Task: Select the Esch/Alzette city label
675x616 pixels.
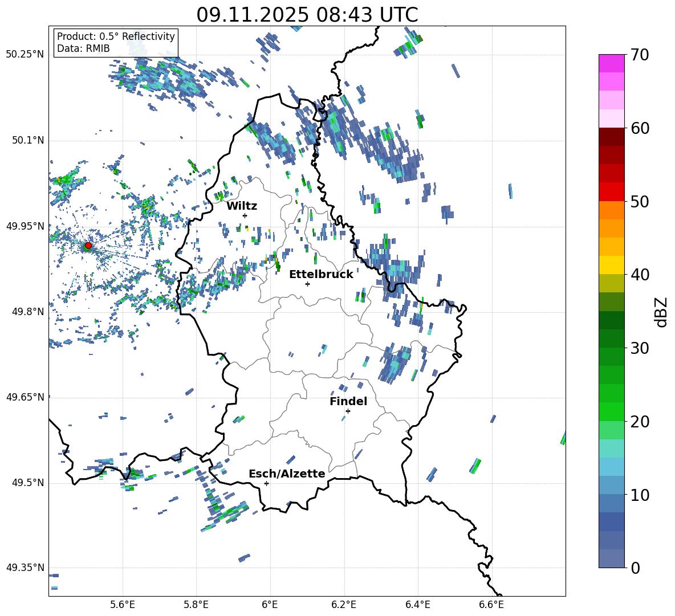Action: 287,474
